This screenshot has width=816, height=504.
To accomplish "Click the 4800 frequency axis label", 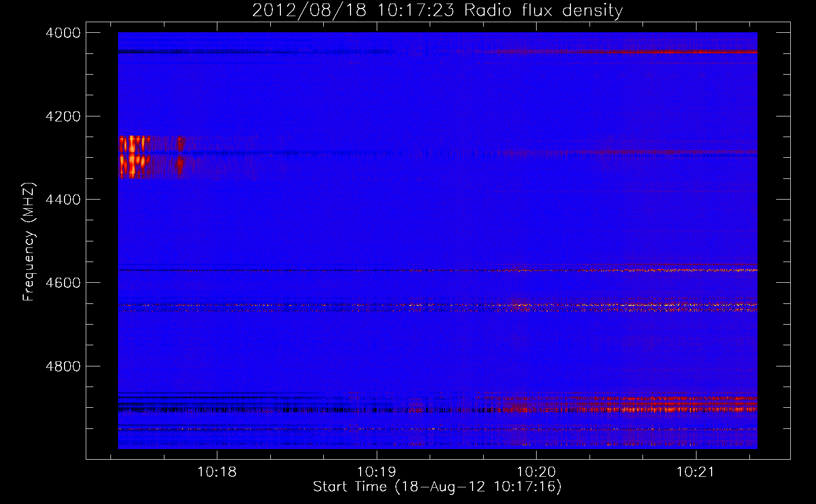I will coord(63,366).
